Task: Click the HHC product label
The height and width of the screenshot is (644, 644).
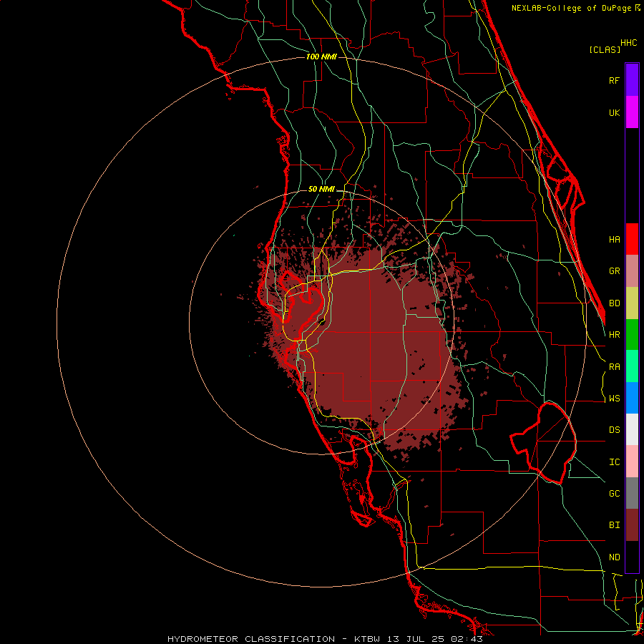Action: pyautogui.click(x=629, y=43)
